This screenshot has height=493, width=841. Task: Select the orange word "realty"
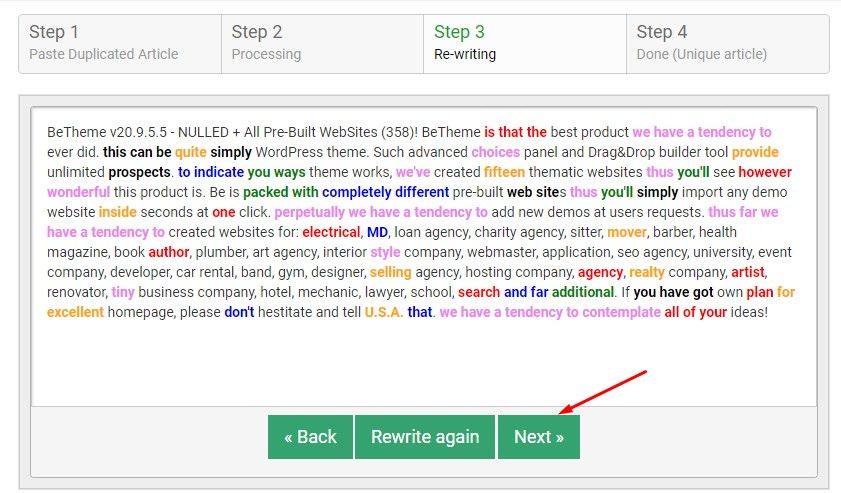(x=647, y=273)
